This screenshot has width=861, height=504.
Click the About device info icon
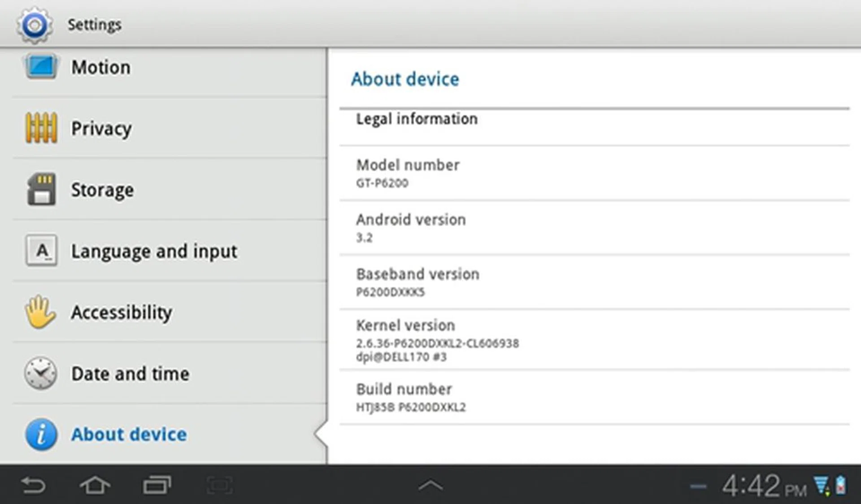[x=40, y=434]
